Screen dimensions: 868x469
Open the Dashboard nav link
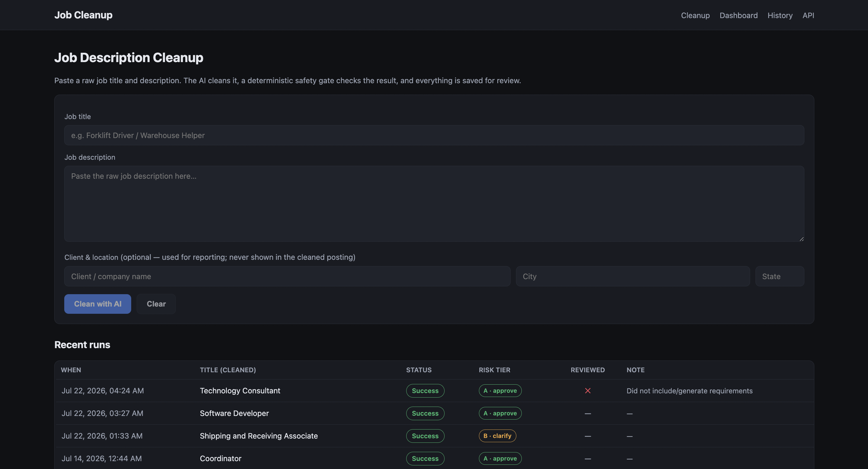tap(738, 15)
